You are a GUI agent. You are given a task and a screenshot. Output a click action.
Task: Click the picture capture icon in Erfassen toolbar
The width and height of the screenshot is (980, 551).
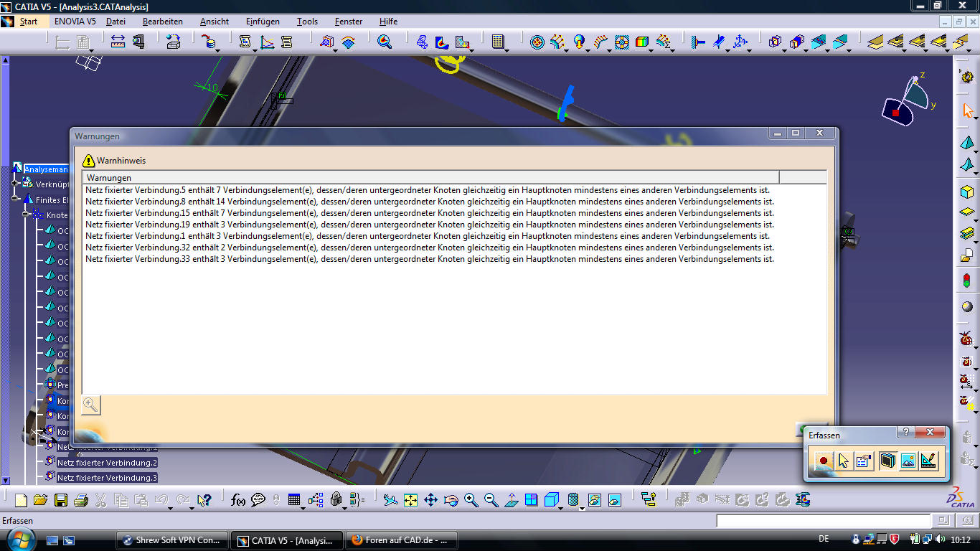tap(908, 461)
